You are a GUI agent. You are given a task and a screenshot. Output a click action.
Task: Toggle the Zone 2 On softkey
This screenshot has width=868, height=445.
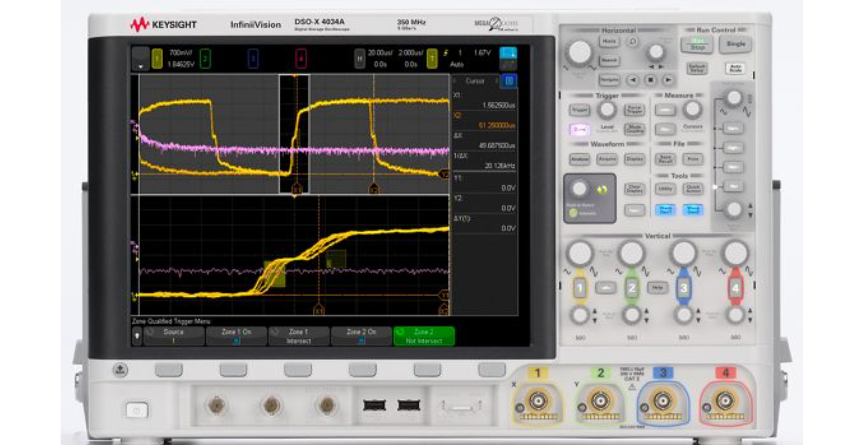point(361,336)
